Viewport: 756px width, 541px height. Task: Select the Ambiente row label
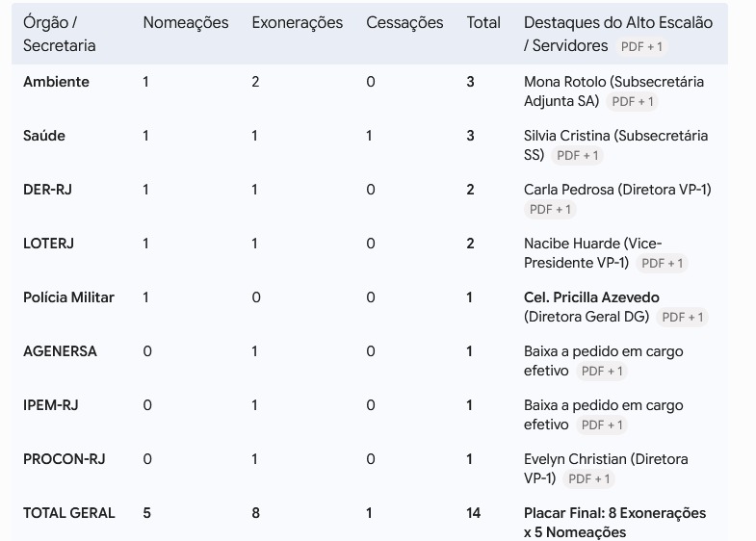click(56, 82)
